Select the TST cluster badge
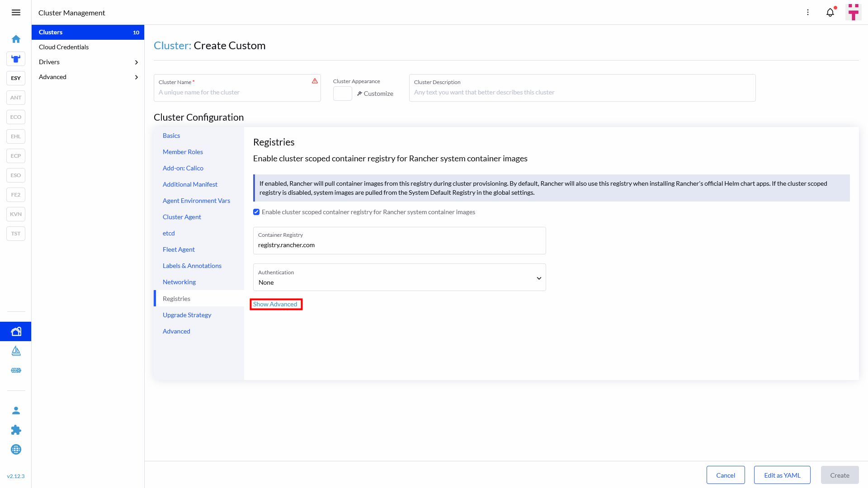 tap(16, 234)
